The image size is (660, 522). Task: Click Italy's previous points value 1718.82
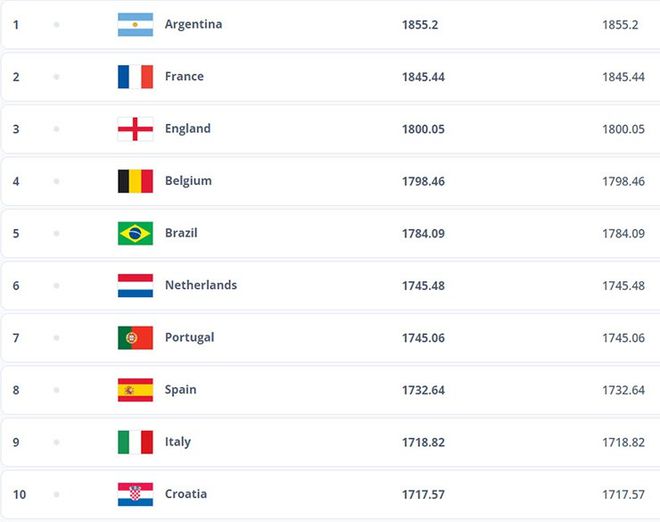623,442
